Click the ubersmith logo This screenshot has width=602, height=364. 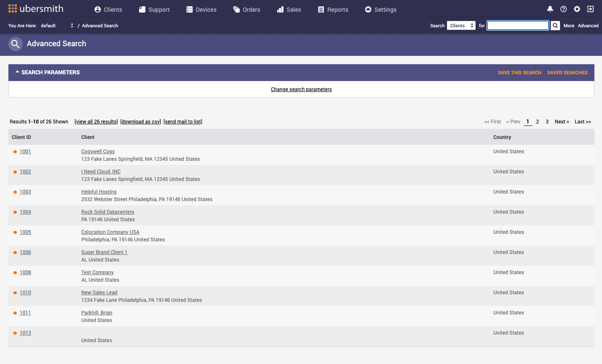36,9
